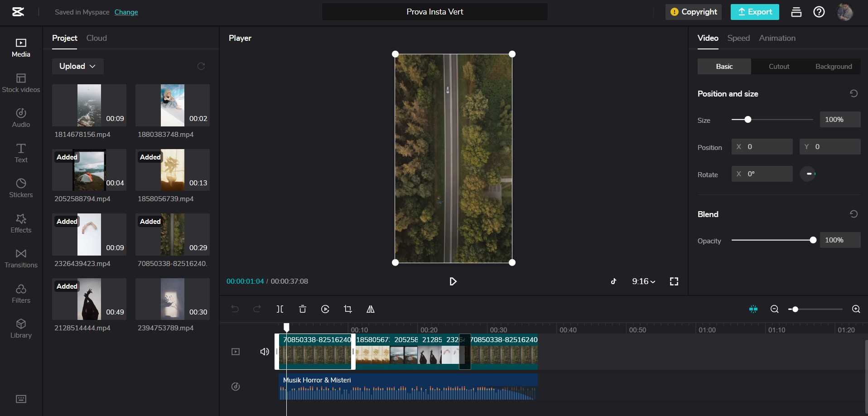Click the TikTok safe-zone icon
The height and width of the screenshot is (416, 868).
[x=613, y=281]
